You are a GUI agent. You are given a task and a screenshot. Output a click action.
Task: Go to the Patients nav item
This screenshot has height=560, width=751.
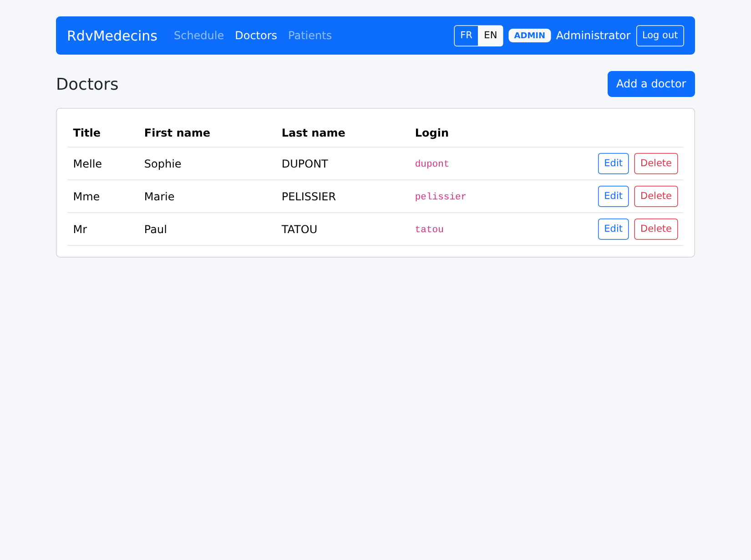point(310,36)
